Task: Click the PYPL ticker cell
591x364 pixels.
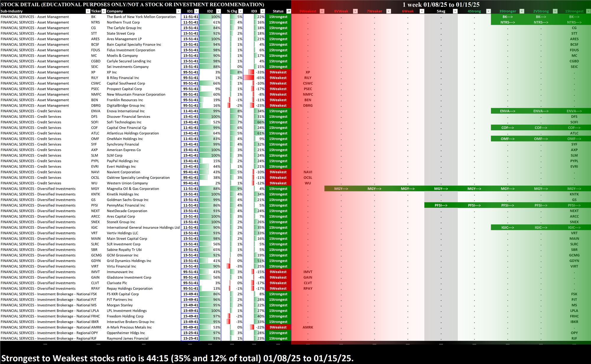Action: (x=95, y=161)
